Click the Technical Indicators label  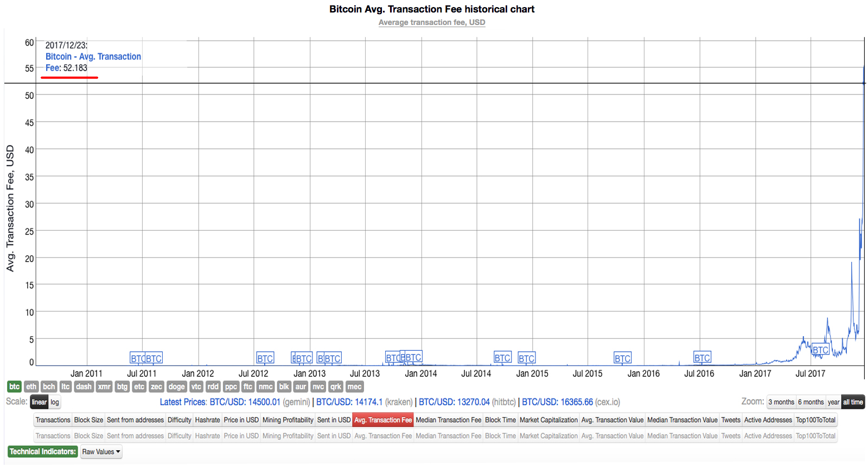point(42,452)
